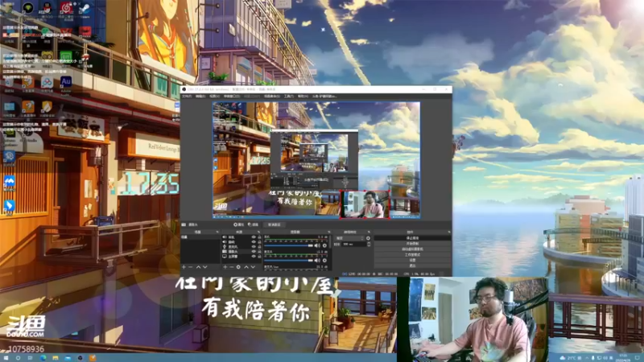This screenshot has height=362, width=644.
Task: Open File Explorer from the taskbar
Action: pos(55,358)
